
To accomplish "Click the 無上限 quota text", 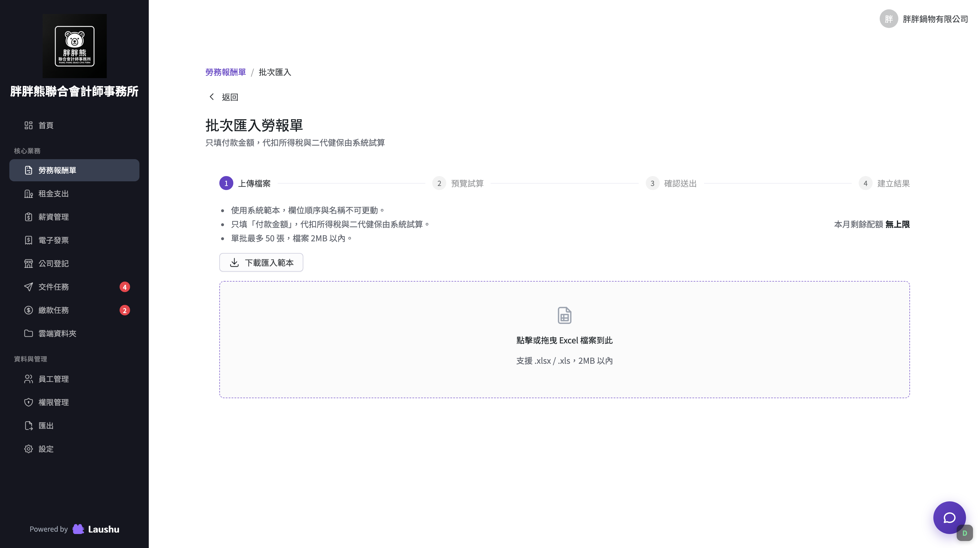I will click(x=897, y=224).
